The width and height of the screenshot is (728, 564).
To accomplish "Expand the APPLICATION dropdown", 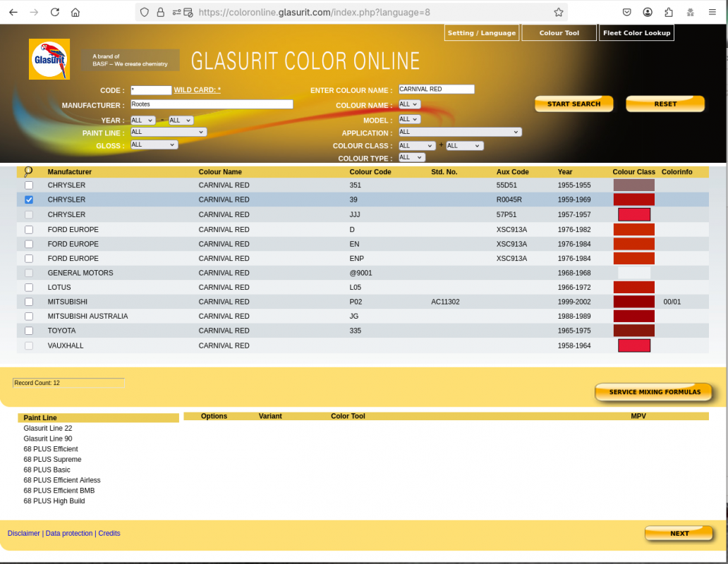I will pos(460,133).
